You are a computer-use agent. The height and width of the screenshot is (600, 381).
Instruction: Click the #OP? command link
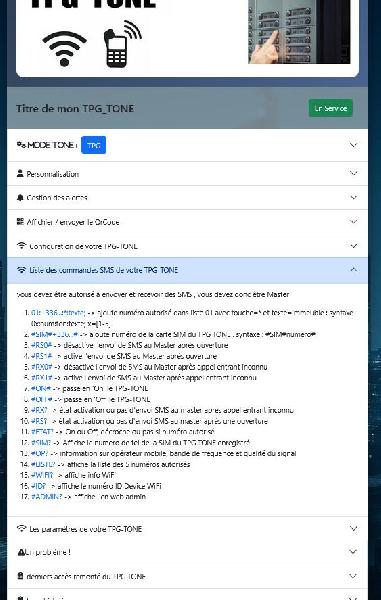pos(39,453)
